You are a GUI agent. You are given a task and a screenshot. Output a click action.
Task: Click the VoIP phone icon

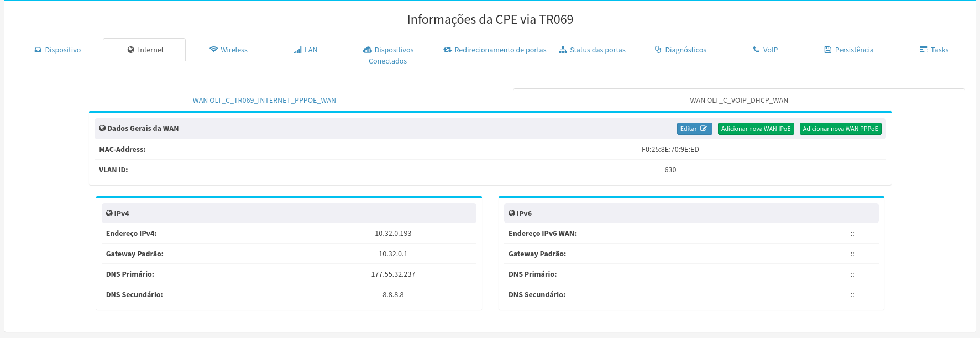(756, 50)
